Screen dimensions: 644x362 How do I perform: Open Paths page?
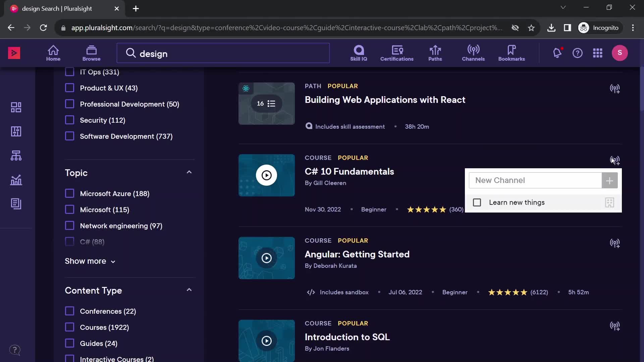(x=435, y=53)
